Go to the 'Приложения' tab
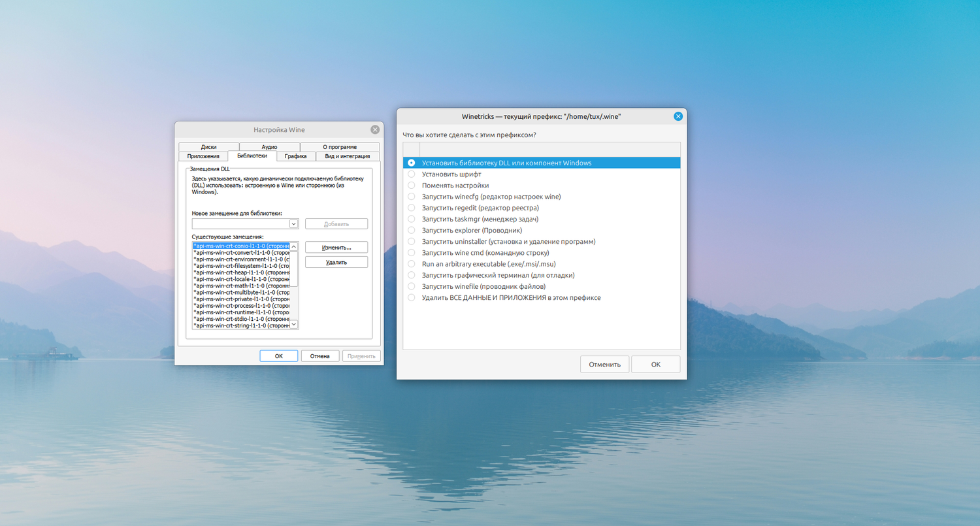Screen dimensions: 980x526 click(x=203, y=156)
